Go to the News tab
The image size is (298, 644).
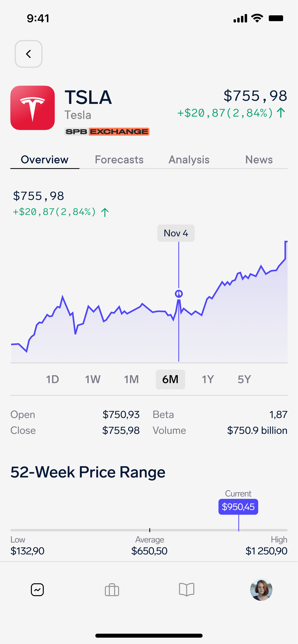click(x=259, y=160)
